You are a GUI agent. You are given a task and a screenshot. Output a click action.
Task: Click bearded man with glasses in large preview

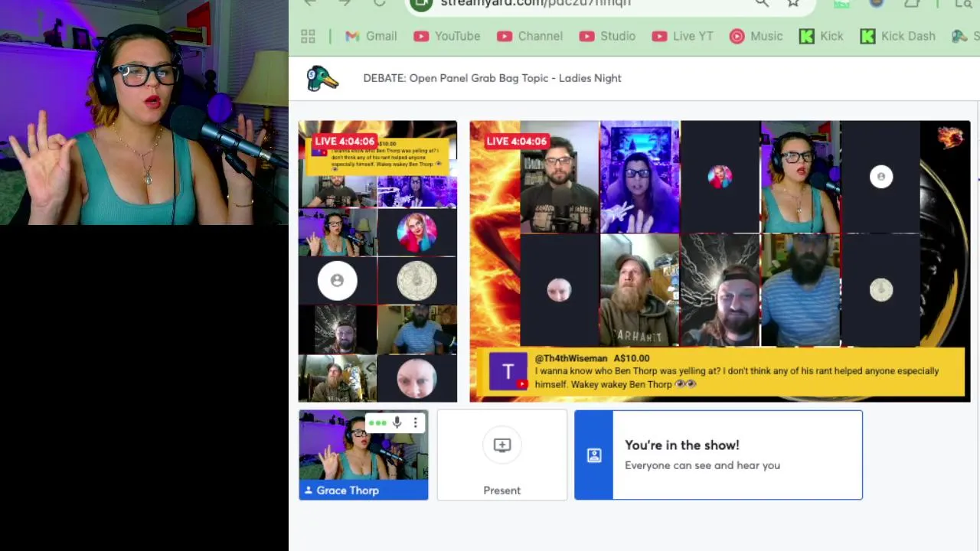pyautogui.click(x=560, y=177)
